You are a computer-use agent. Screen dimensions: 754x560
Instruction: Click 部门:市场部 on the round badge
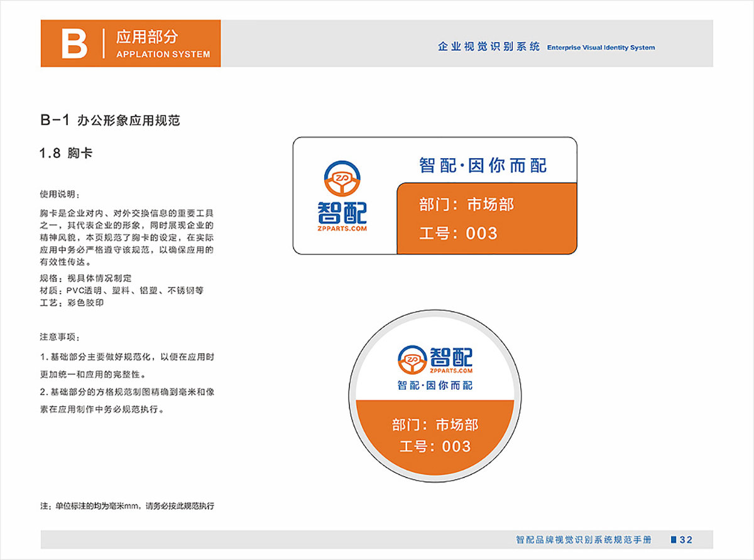[x=435, y=425]
